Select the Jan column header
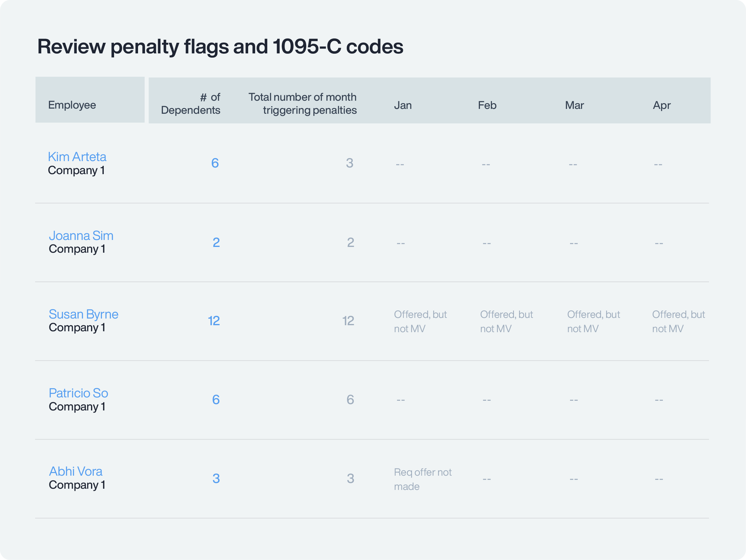746x560 pixels. point(403,105)
